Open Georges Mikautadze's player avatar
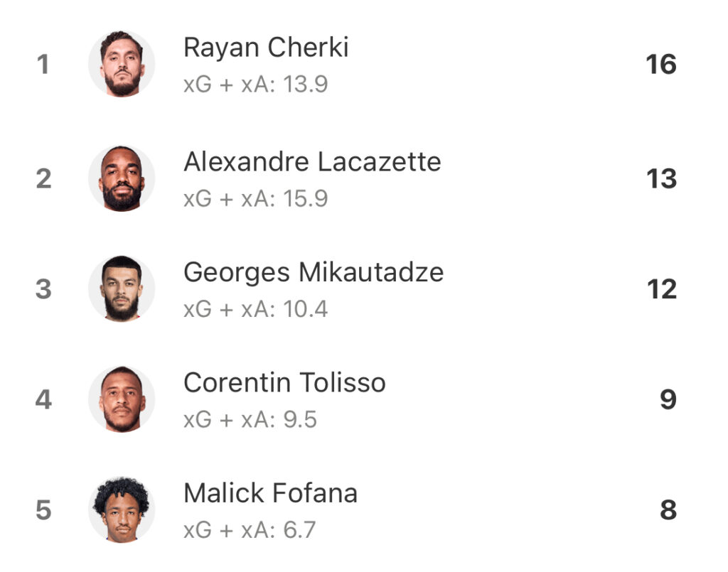728x572 pixels. 122,288
